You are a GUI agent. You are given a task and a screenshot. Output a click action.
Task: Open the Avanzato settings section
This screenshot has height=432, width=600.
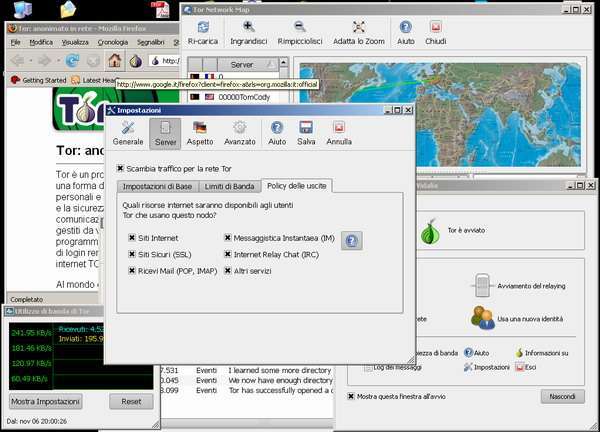(x=239, y=132)
